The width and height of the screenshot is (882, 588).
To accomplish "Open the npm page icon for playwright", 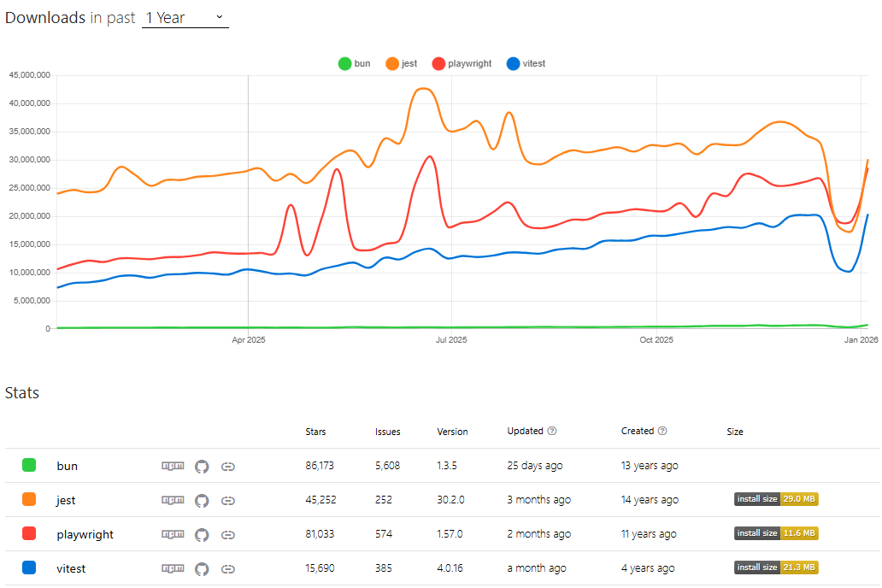I will (173, 534).
